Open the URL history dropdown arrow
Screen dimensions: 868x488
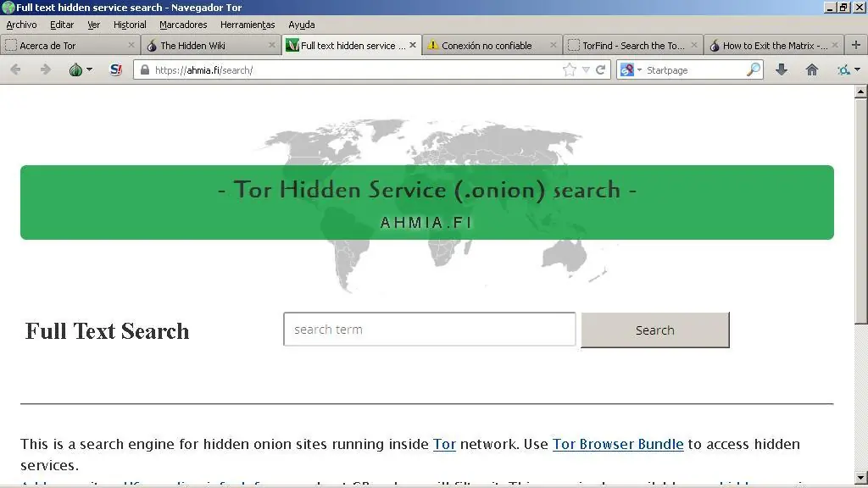586,70
